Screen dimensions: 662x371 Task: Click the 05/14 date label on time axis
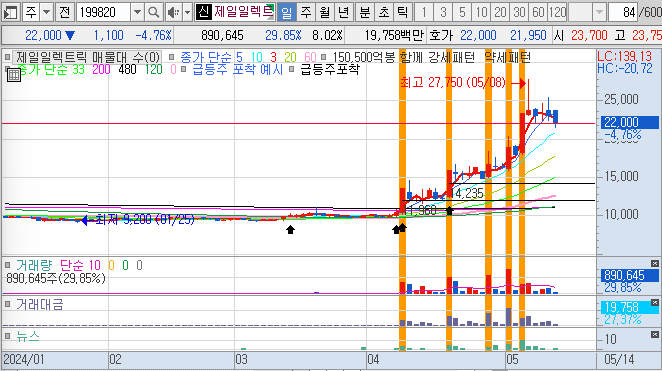pyautogui.click(x=619, y=360)
